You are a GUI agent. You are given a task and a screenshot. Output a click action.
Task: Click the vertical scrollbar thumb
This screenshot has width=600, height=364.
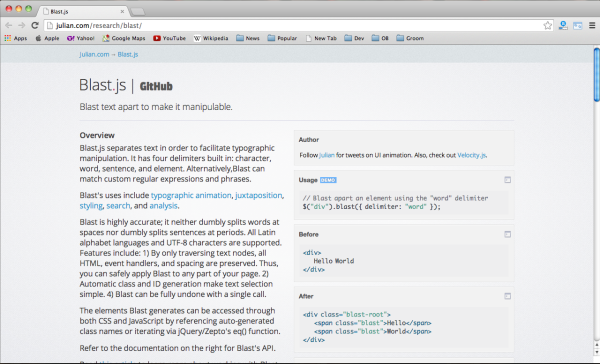pos(597,75)
